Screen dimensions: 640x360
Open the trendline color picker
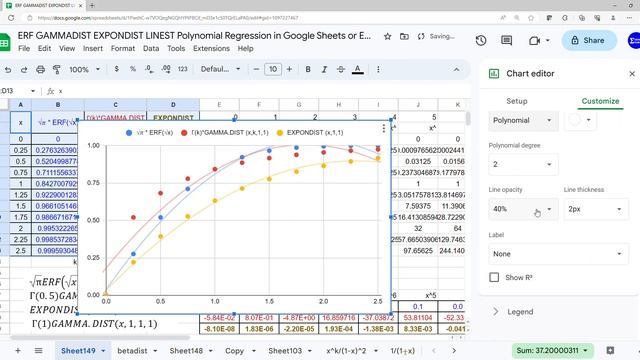tap(579, 120)
